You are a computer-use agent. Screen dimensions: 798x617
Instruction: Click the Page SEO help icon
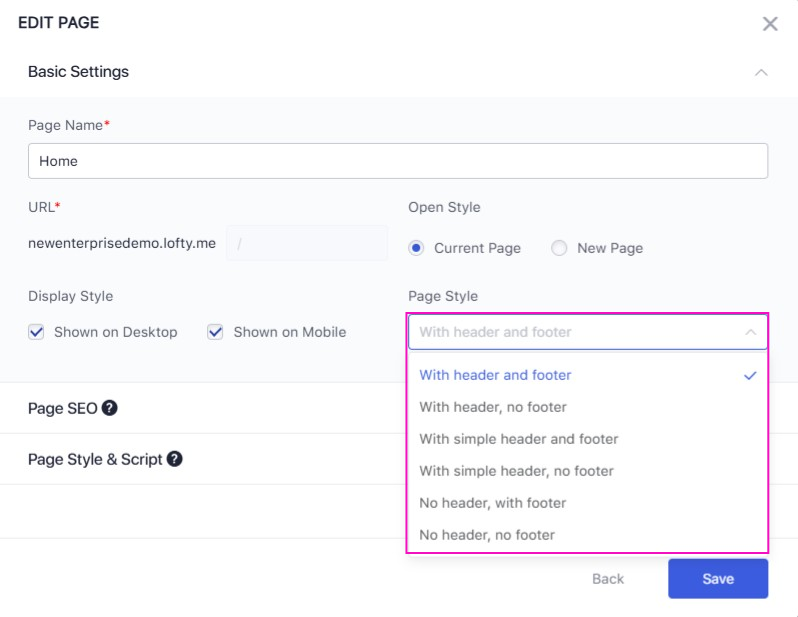tap(110, 408)
